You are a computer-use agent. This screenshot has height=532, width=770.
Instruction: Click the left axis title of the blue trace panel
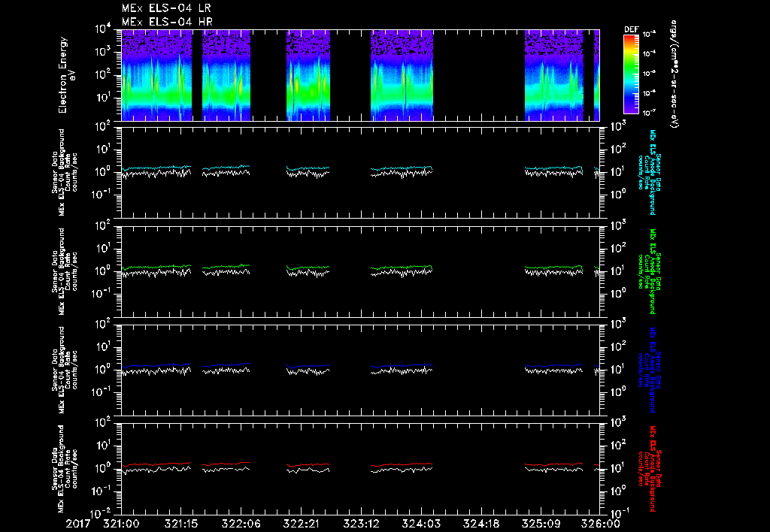tap(65, 370)
